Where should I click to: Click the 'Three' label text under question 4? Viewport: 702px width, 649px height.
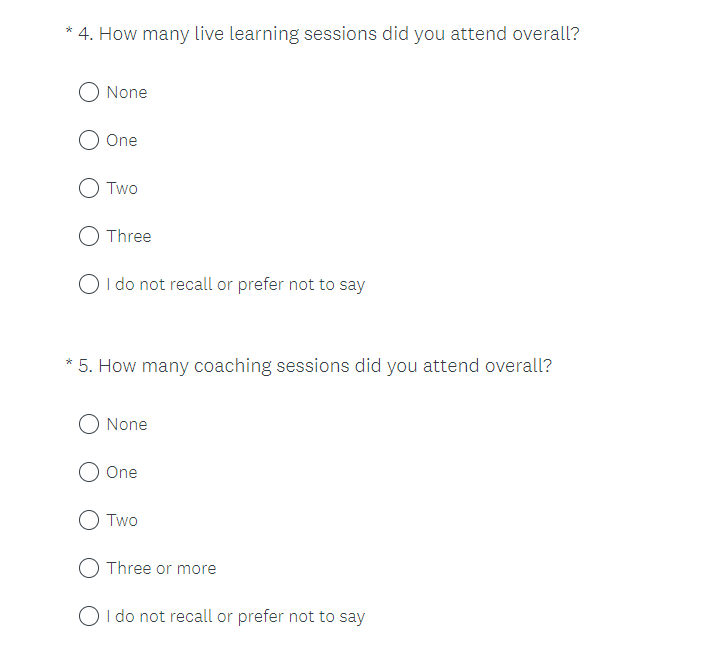click(129, 236)
